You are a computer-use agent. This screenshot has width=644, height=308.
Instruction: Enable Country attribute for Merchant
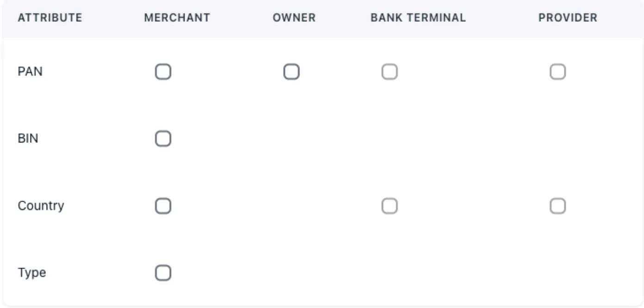[x=163, y=206]
